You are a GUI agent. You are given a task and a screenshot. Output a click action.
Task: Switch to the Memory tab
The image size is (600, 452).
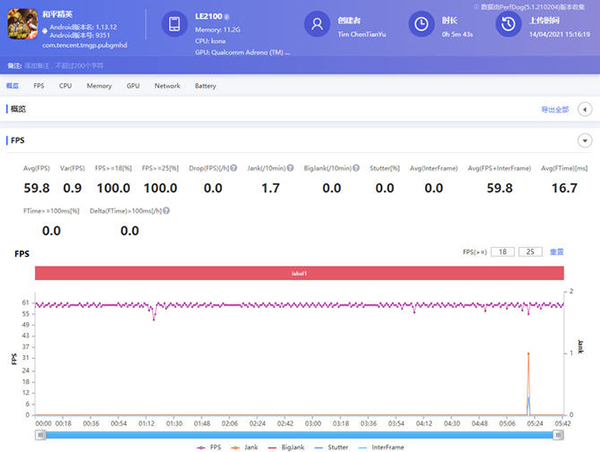click(99, 86)
